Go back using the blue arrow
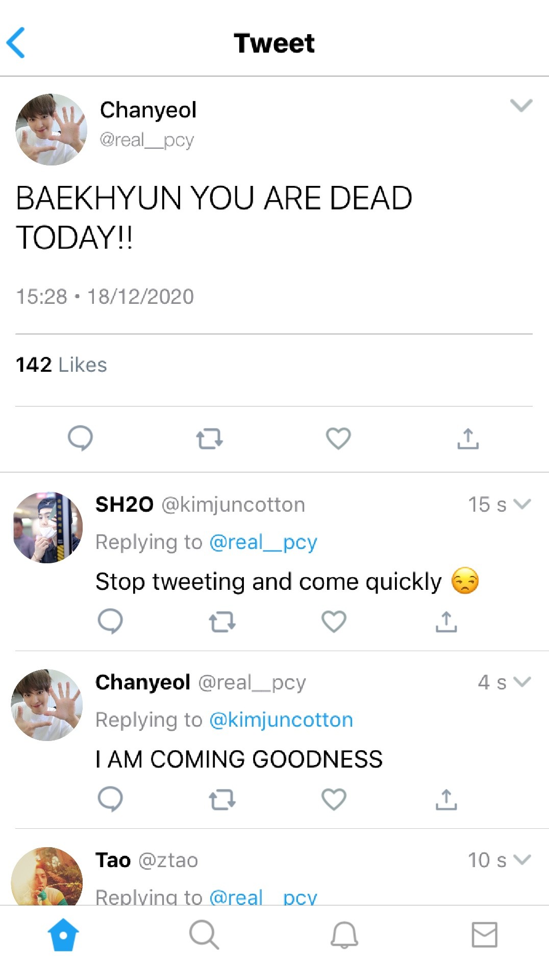This screenshot has height=980, width=549. pyautogui.click(x=16, y=43)
